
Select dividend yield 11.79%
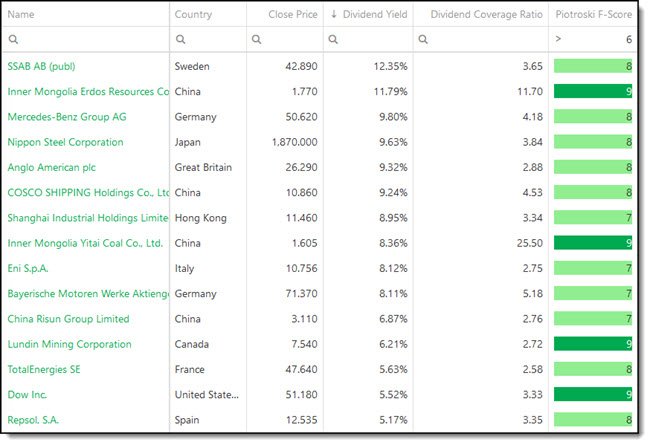click(x=390, y=92)
